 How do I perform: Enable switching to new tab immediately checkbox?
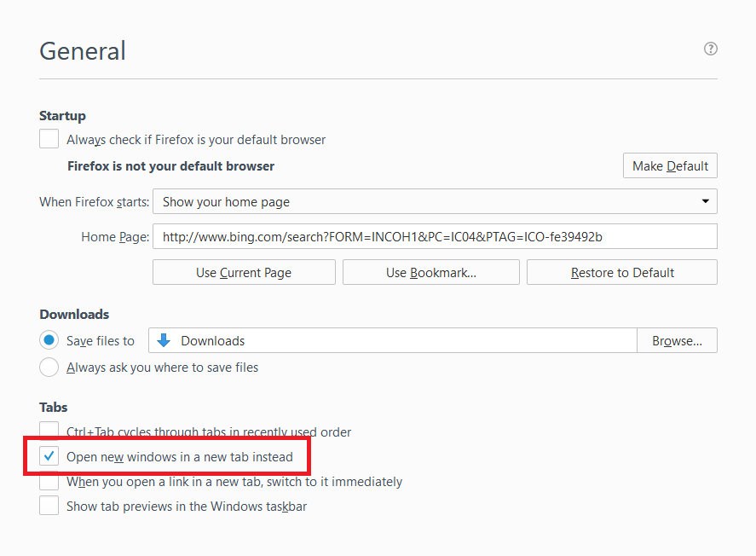coord(49,482)
